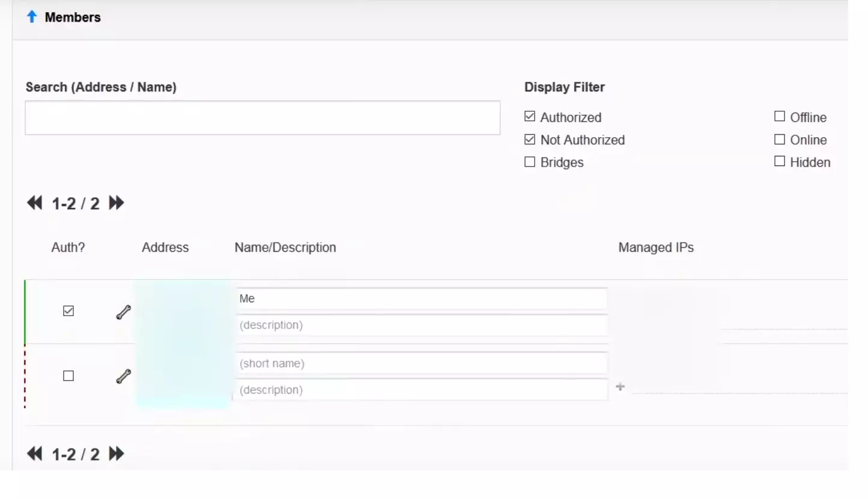The image size is (868, 499).
Task: Click the 1-2 / 2 page count above the list
Action: point(76,204)
